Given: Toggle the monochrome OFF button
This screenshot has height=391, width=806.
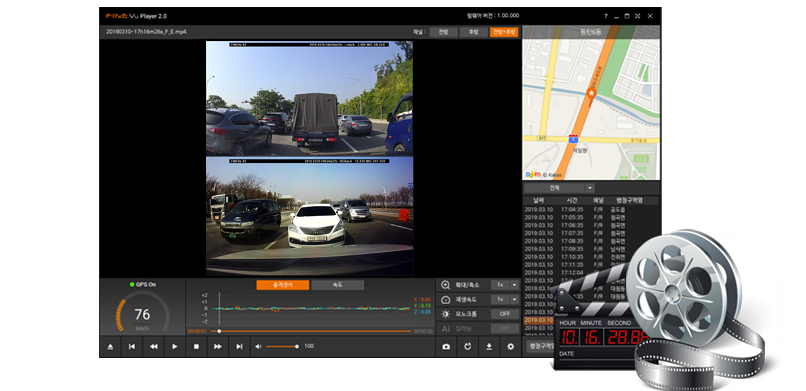Looking at the screenshot, I should pyautogui.click(x=505, y=314).
